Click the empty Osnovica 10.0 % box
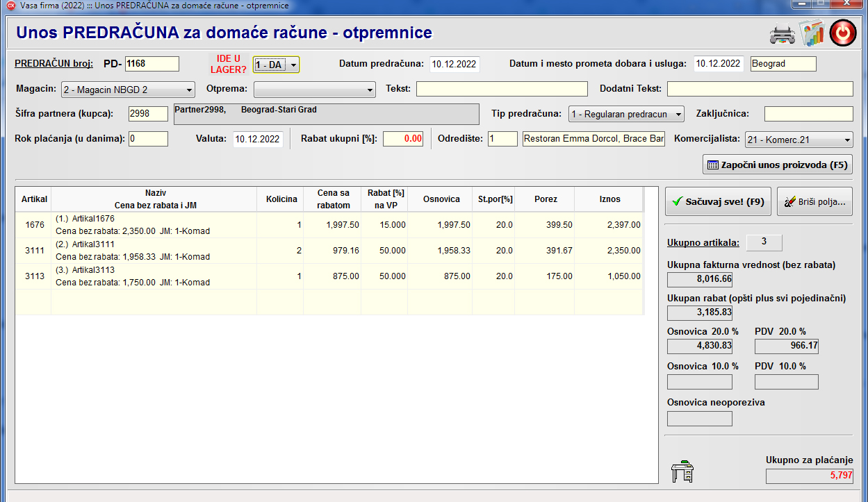Screen dimensions: 868x502 700,382
